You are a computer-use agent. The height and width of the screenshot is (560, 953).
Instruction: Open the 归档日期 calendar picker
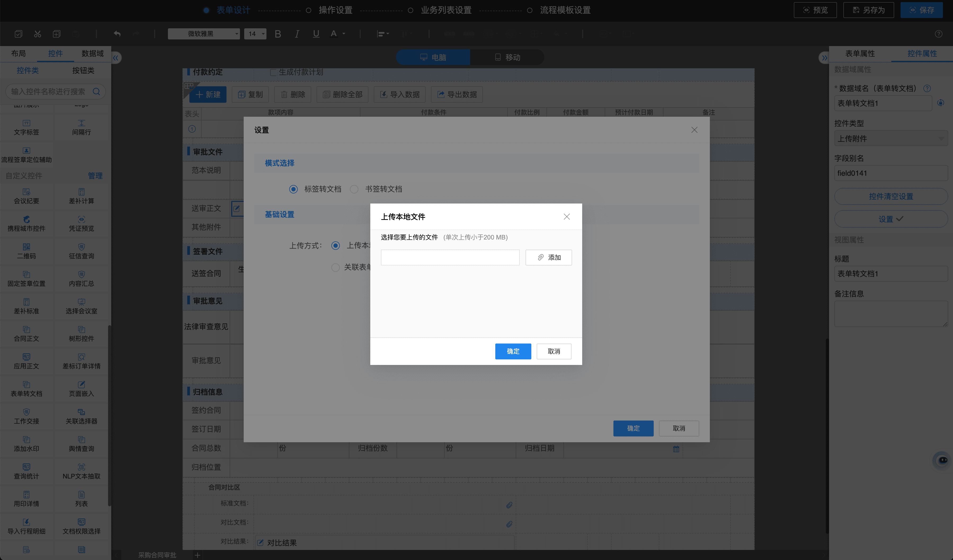click(x=676, y=449)
